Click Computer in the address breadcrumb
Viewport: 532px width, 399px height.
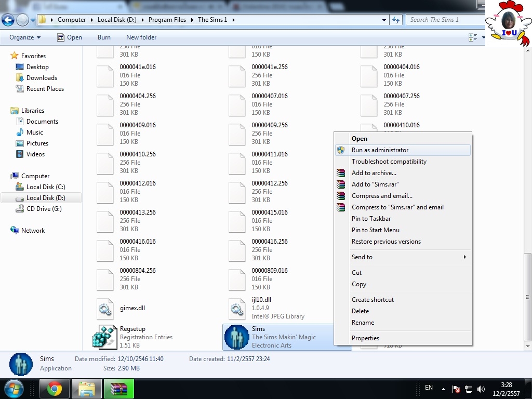point(72,20)
